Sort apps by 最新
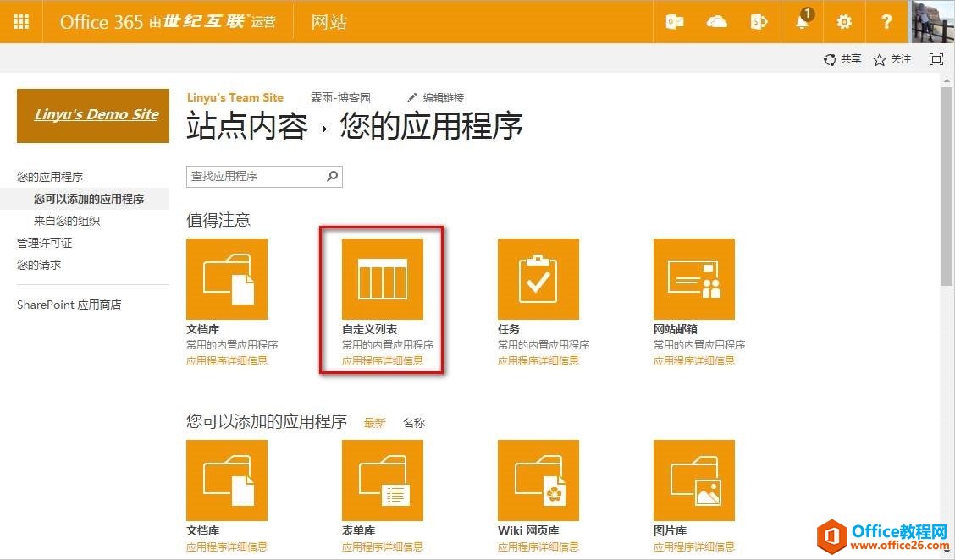The width and height of the screenshot is (955, 560). pyautogui.click(x=374, y=423)
